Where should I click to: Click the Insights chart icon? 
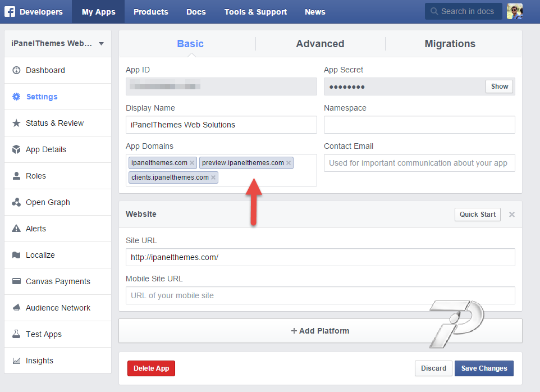pyautogui.click(x=16, y=361)
